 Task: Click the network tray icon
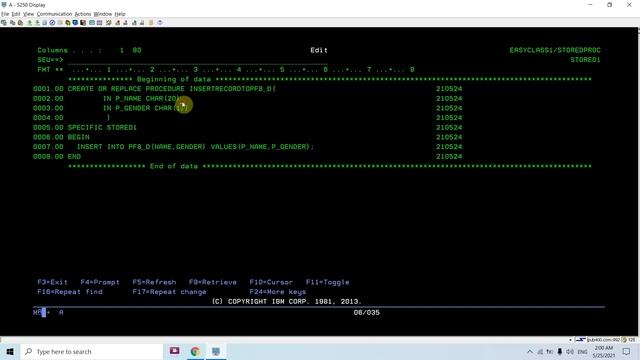pos(540,351)
